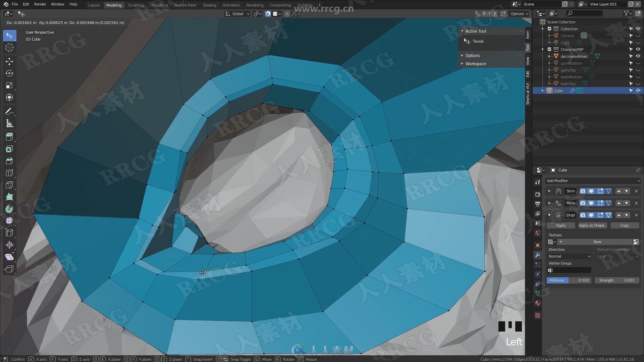Expand the Active Tool panel

click(x=463, y=31)
